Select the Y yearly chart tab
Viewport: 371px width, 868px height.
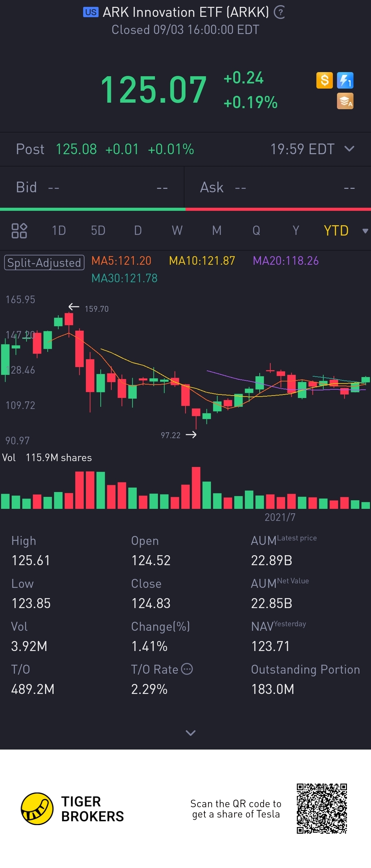[x=296, y=230]
